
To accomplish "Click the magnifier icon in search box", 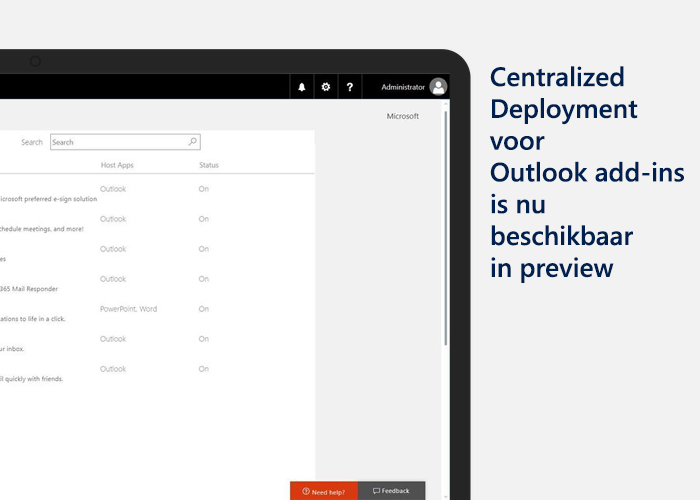I will 193,142.
